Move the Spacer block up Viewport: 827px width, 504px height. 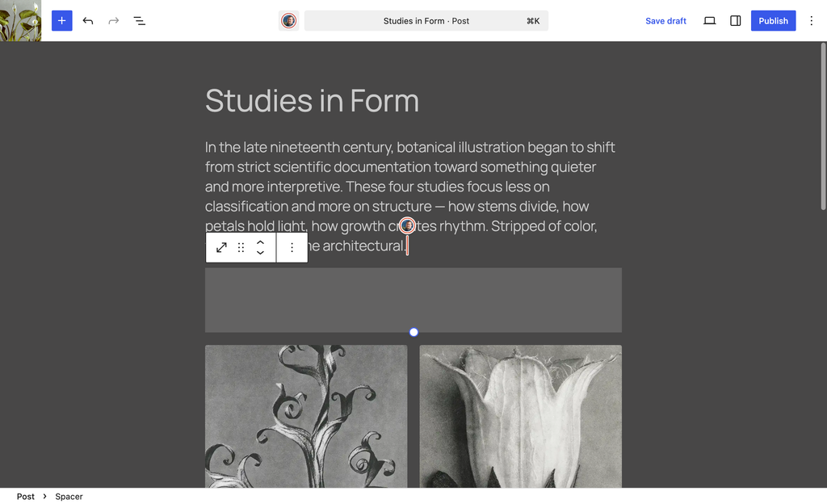click(x=260, y=241)
